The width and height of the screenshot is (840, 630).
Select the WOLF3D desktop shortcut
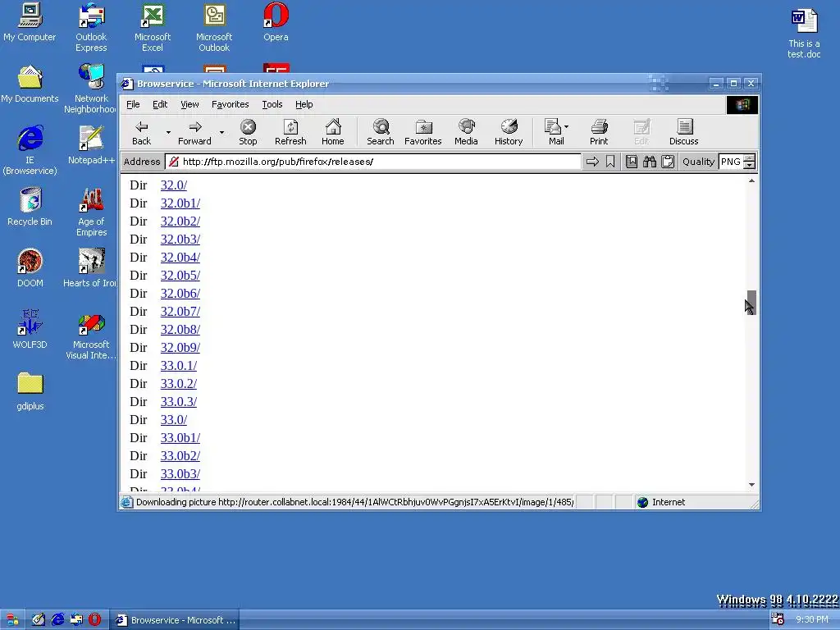[30, 330]
